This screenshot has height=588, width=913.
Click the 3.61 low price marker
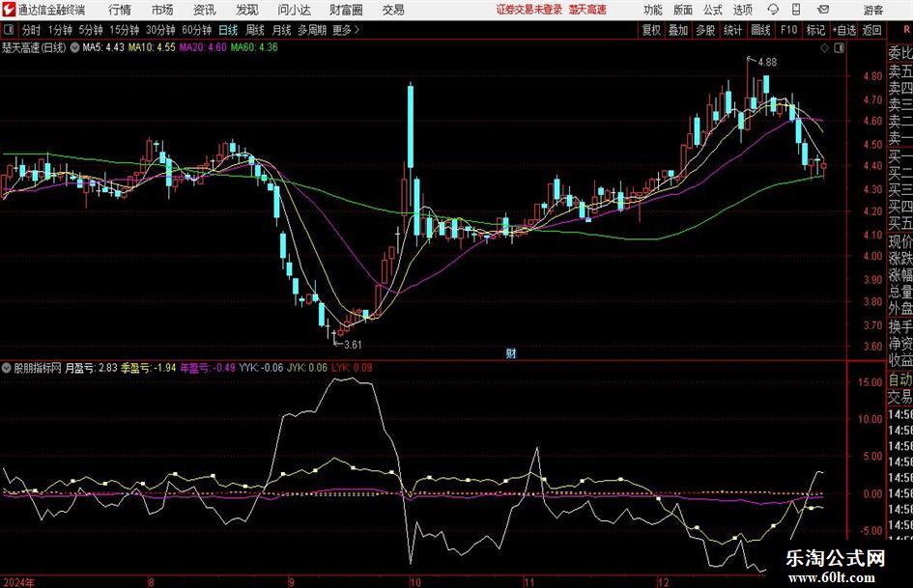click(x=353, y=345)
